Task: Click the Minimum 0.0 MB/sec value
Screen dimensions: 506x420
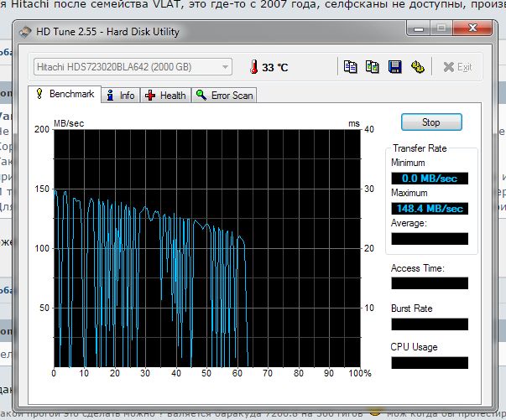Action: pos(430,179)
